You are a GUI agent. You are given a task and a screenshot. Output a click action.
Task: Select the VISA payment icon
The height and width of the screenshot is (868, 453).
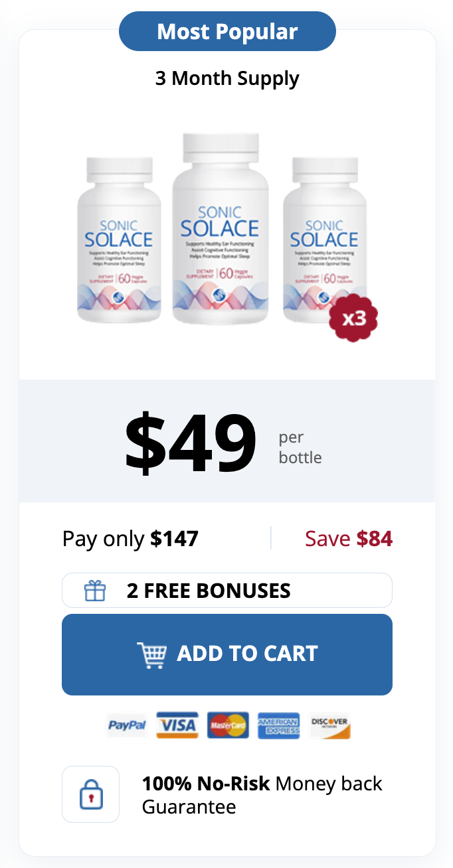pyautogui.click(x=177, y=725)
